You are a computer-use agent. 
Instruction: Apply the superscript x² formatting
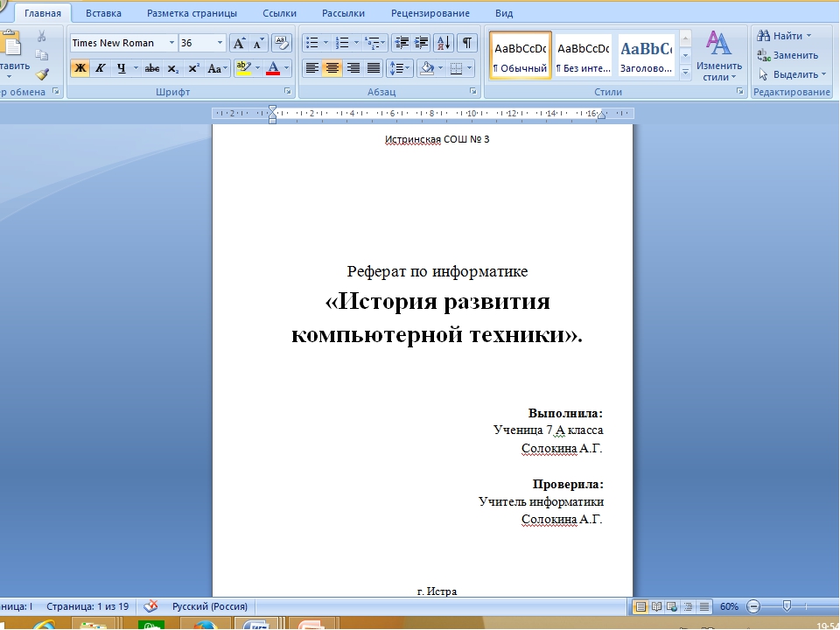[x=194, y=68]
